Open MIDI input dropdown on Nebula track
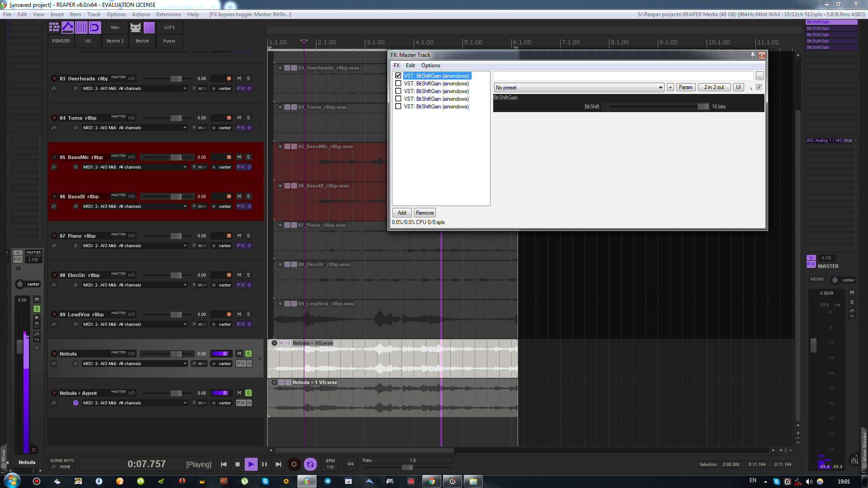 click(x=135, y=364)
